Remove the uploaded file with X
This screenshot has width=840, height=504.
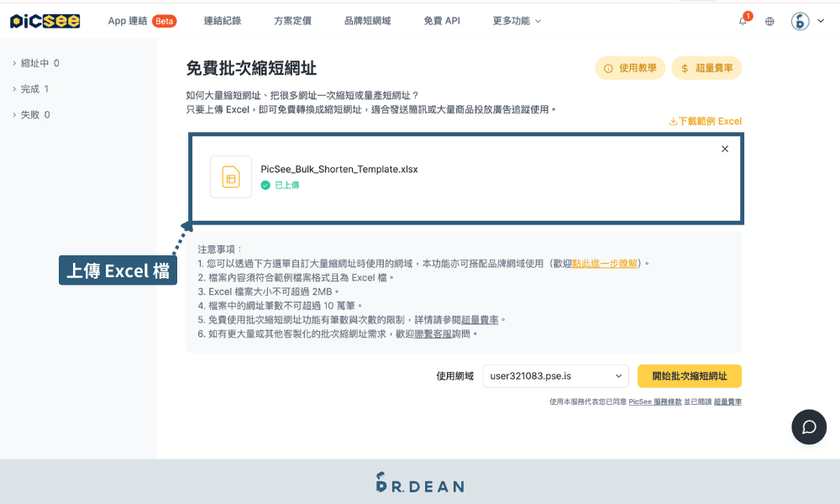coord(725,149)
